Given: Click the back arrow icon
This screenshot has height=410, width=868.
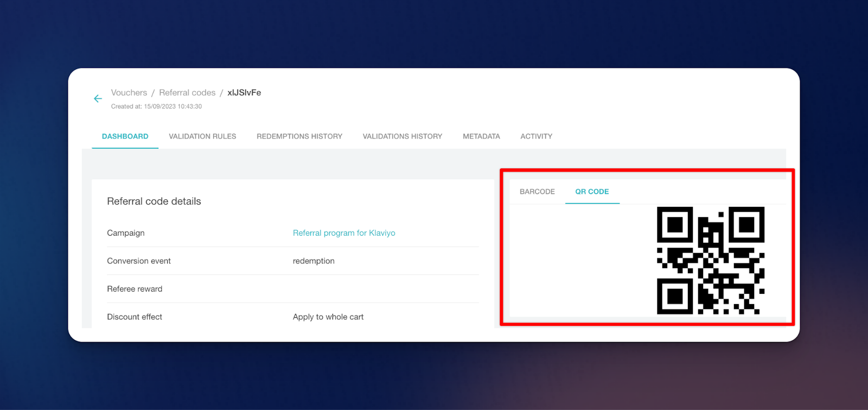Looking at the screenshot, I should tap(98, 98).
